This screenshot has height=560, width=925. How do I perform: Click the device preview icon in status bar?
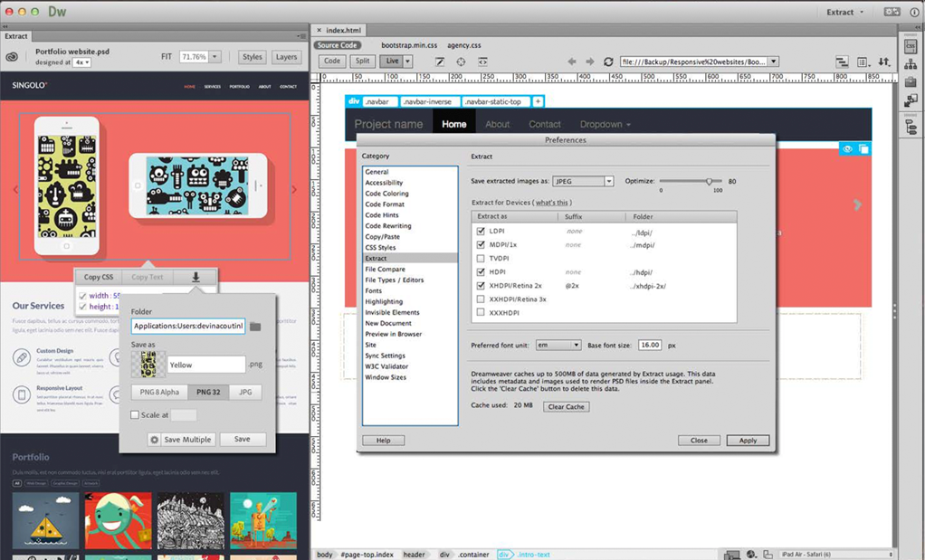pos(732,554)
